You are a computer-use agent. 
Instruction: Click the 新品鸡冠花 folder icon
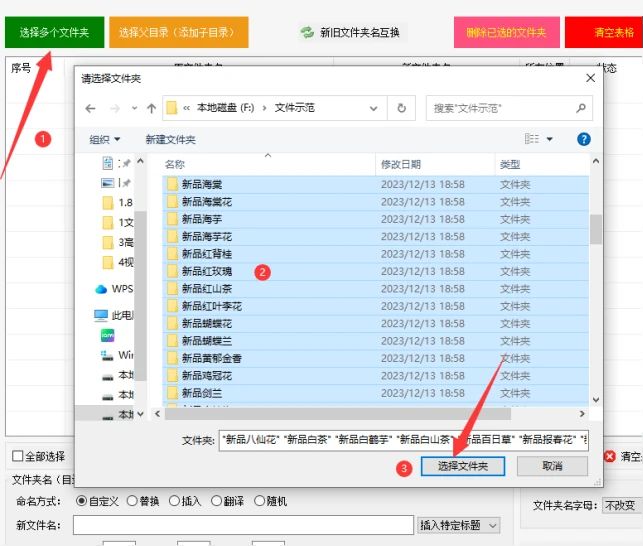172,376
